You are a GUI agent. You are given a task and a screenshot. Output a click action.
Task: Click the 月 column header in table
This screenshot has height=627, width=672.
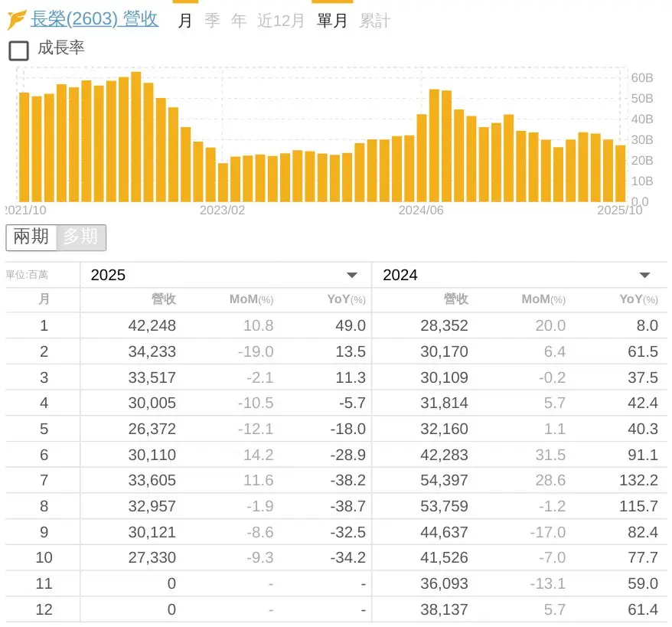[x=44, y=299]
